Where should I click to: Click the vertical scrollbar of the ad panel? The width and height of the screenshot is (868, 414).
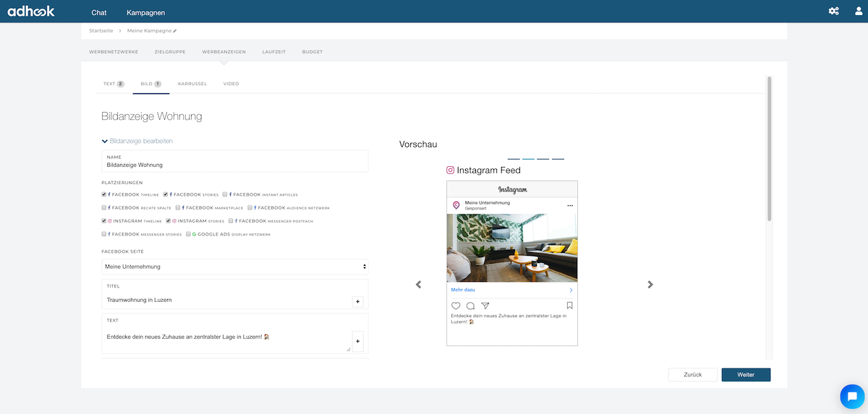pos(770,148)
